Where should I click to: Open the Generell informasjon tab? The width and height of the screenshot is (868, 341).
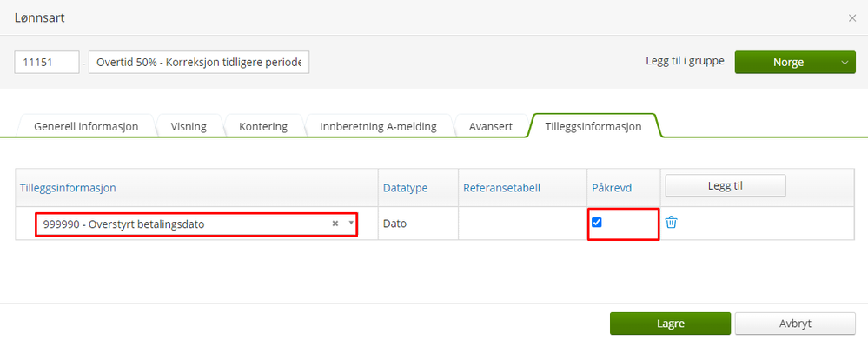[x=86, y=126]
